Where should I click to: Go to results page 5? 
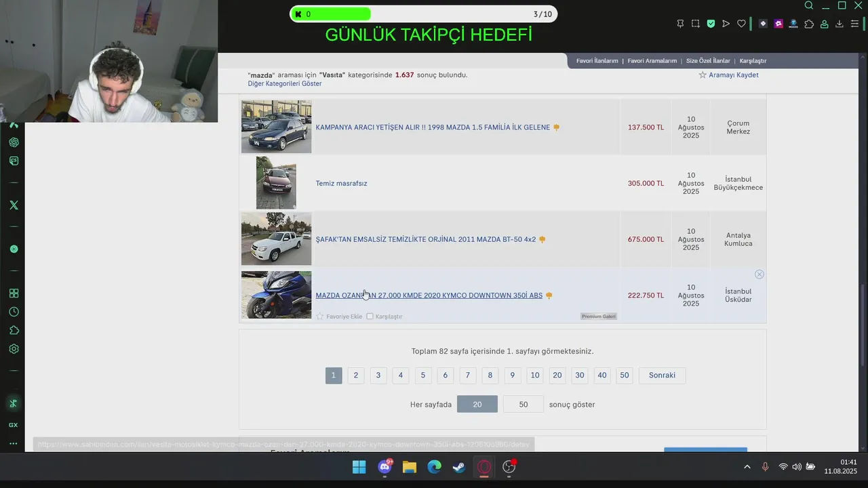(x=423, y=375)
